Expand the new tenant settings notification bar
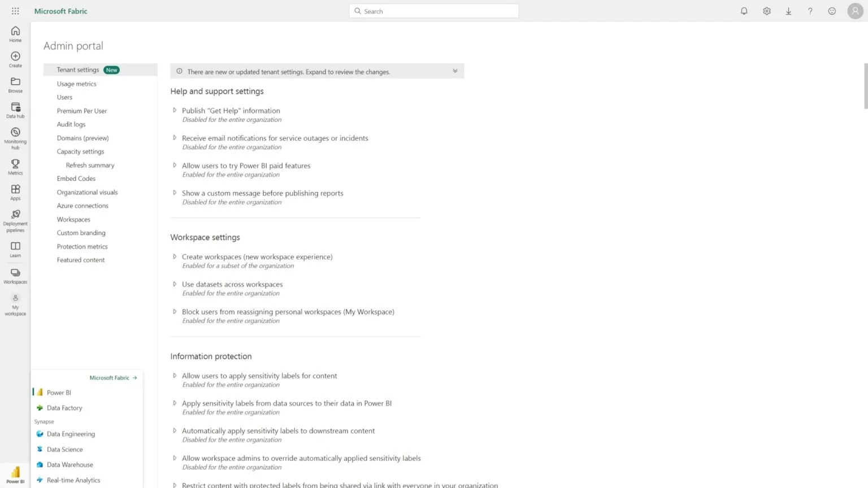This screenshot has height=488, width=868. (317, 71)
